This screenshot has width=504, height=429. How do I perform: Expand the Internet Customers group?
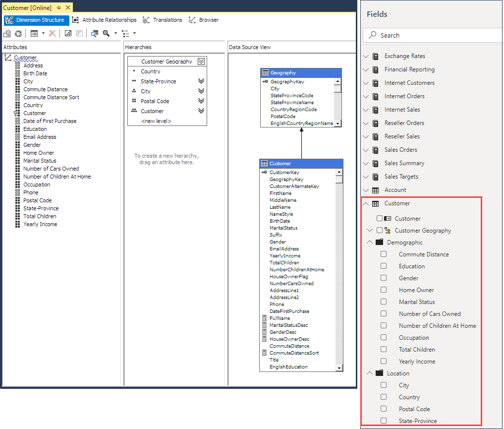pyautogui.click(x=366, y=83)
